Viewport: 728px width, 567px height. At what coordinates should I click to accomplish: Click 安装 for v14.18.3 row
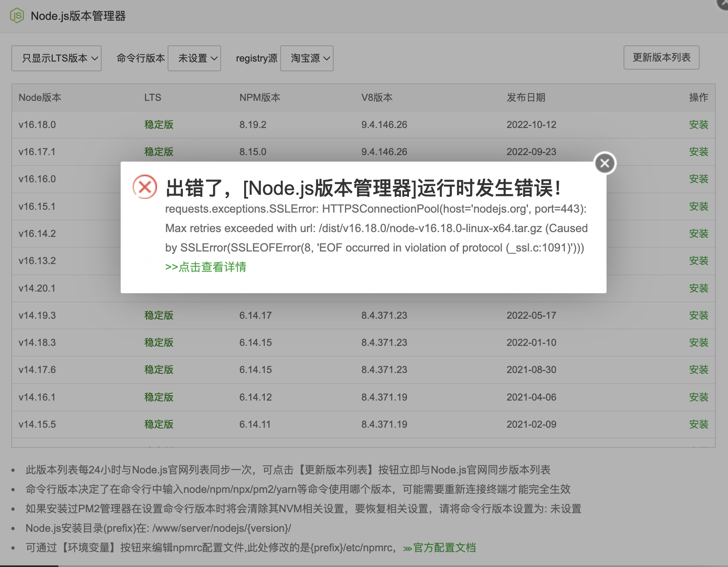click(698, 343)
